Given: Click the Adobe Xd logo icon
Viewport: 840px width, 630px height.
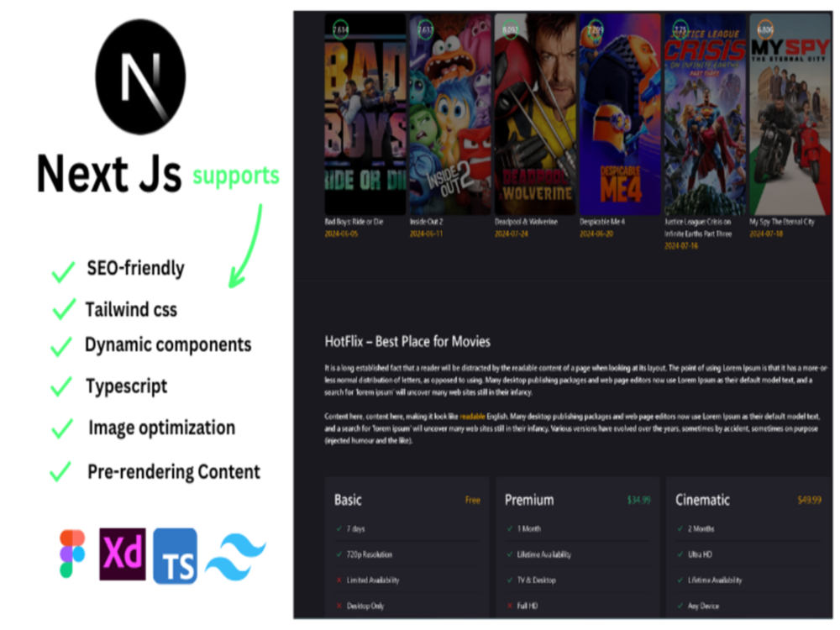Looking at the screenshot, I should pos(123,554).
